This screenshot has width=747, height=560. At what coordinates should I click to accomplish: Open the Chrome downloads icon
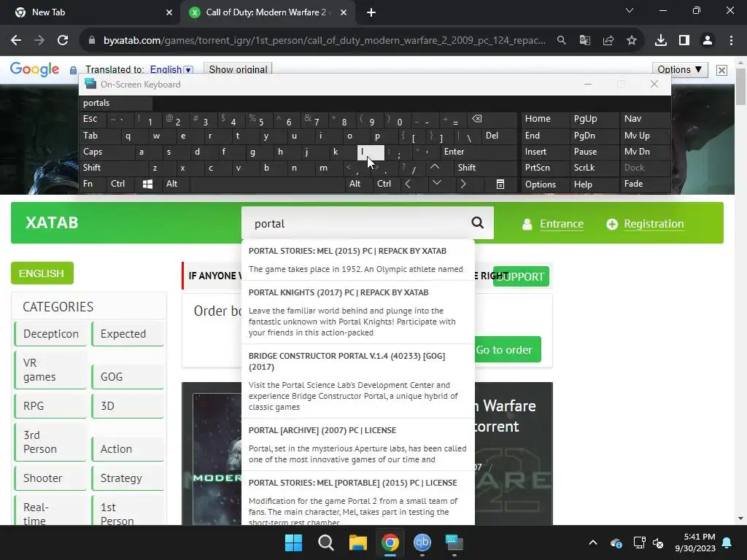pyautogui.click(x=660, y=41)
